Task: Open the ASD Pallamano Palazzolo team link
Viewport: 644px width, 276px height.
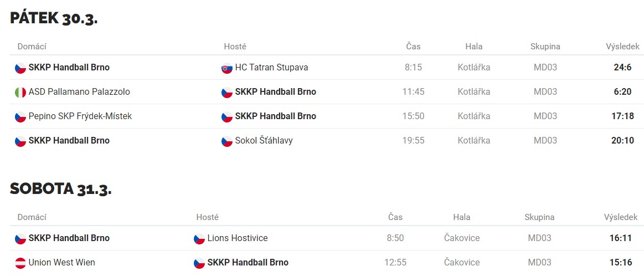Action: coord(79,92)
